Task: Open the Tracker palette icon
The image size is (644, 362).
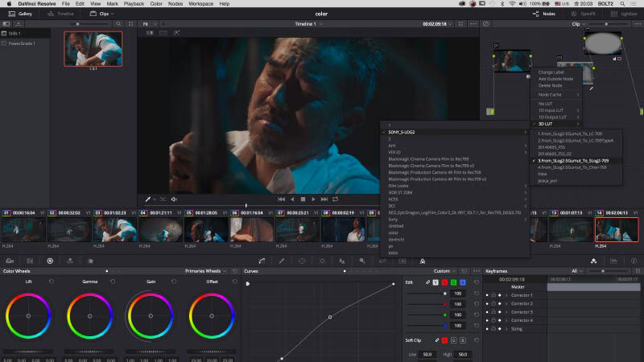Action: [322, 261]
